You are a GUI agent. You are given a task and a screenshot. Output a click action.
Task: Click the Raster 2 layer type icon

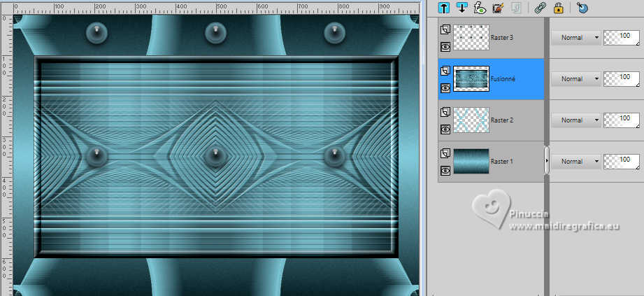445,112
